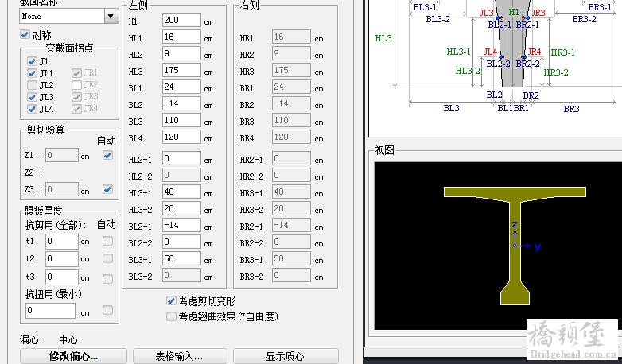The image size is (622, 364).
Task: Toggle the 对称 symmetric checkbox
Action: point(25,34)
